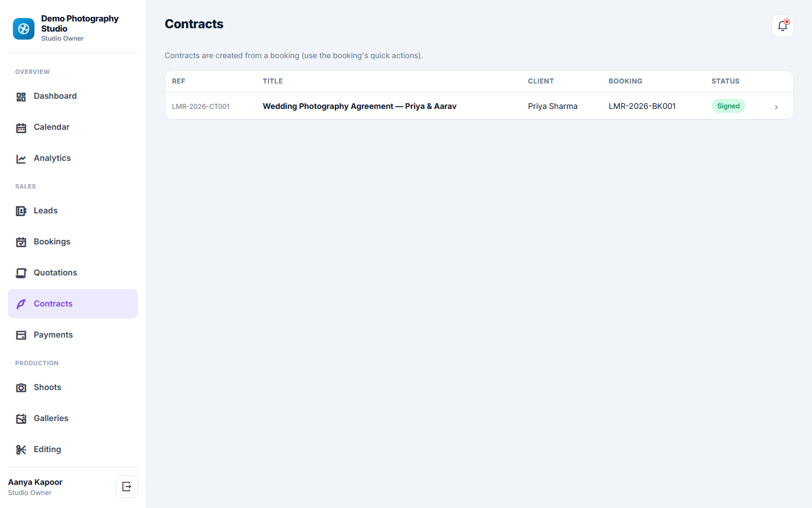The height and width of the screenshot is (508, 812).
Task: Click the CLIENT column header
Action: 541,81
